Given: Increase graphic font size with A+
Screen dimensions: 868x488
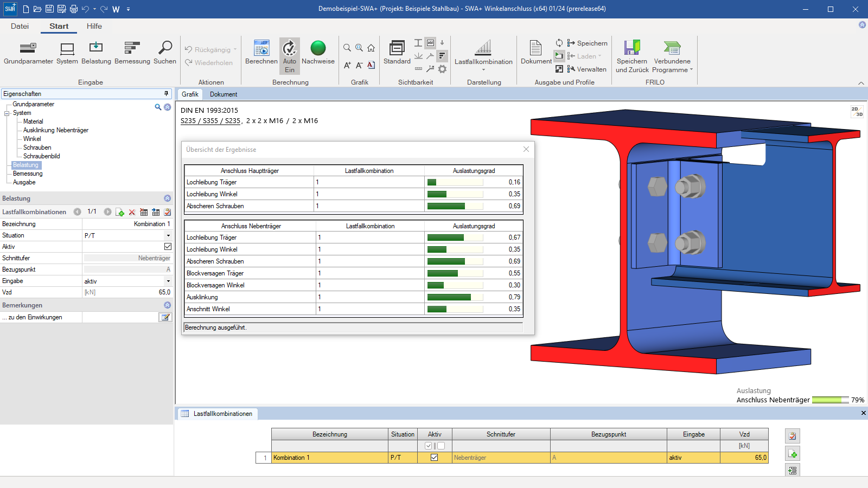Looking at the screenshot, I should pyautogui.click(x=347, y=65).
